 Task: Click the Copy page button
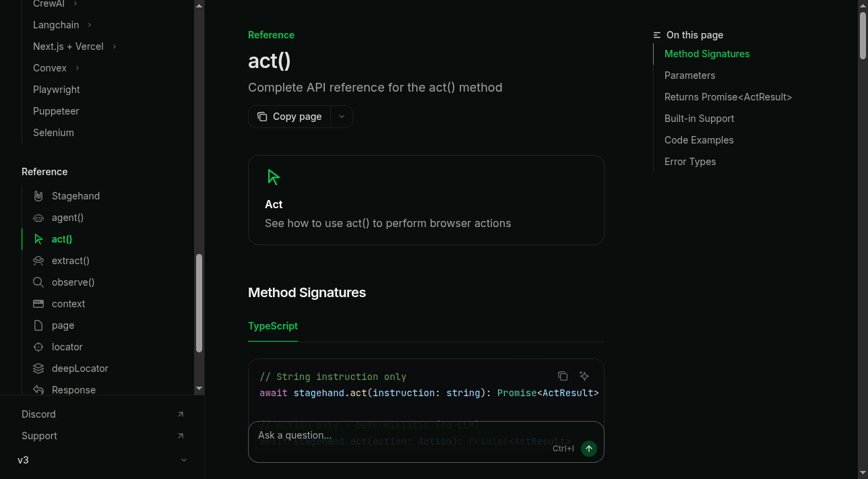[290, 117]
